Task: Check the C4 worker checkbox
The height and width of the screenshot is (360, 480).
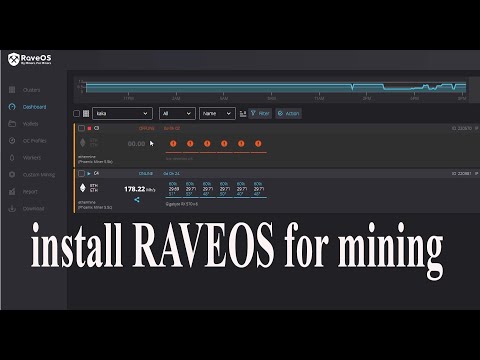Action: (81, 173)
